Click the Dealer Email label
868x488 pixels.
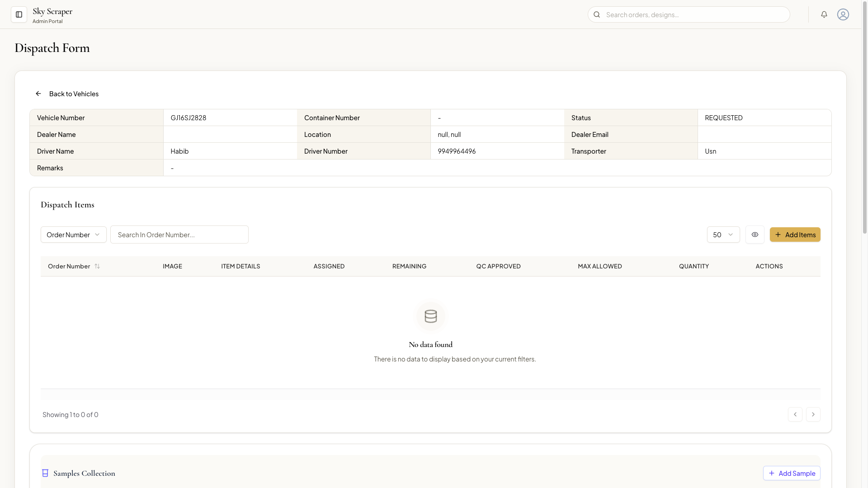pyautogui.click(x=590, y=134)
